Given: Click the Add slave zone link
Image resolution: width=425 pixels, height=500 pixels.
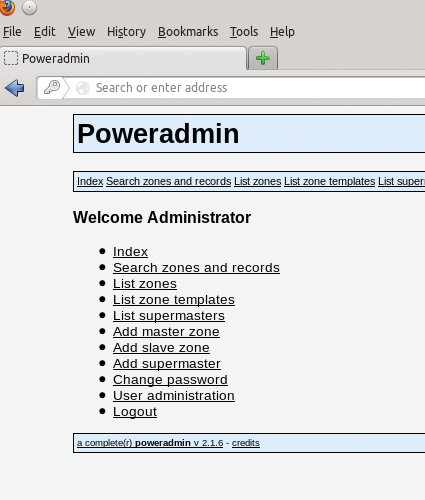Looking at the screenshot, I should (161, 347).
